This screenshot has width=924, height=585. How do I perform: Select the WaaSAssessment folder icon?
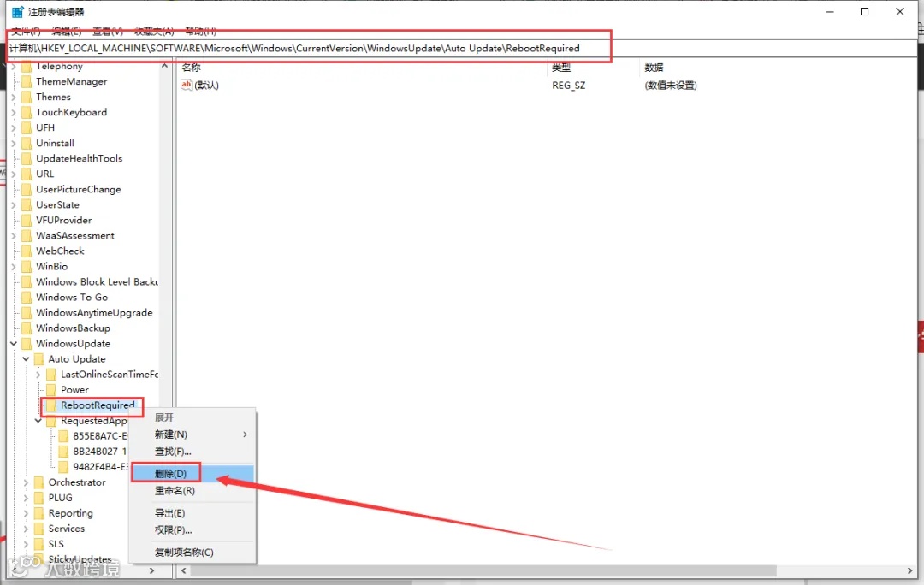tap(26, 236)
